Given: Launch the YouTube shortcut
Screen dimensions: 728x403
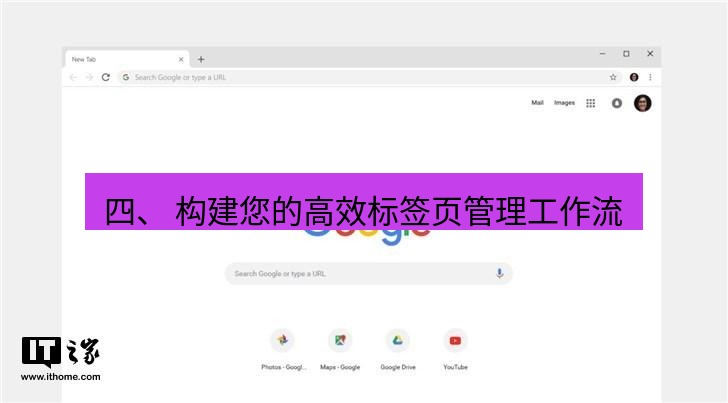Looking at the screenshot, I should coord(455,340).
